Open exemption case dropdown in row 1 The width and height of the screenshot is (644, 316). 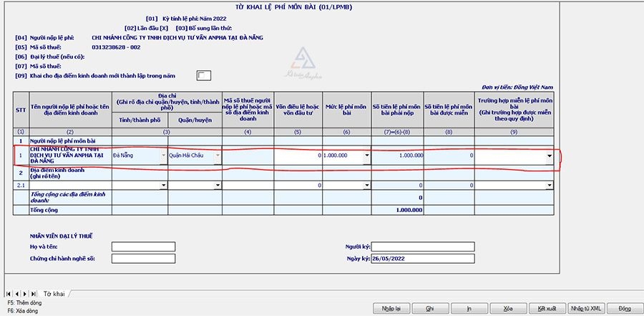click(549, 155)
